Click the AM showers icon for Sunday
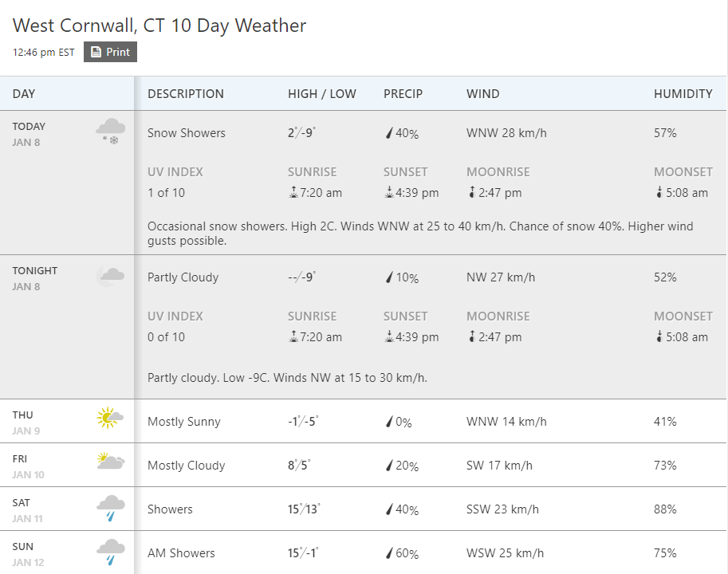The image size is (728, 574). pyautogui.click(x=110, y=551)
